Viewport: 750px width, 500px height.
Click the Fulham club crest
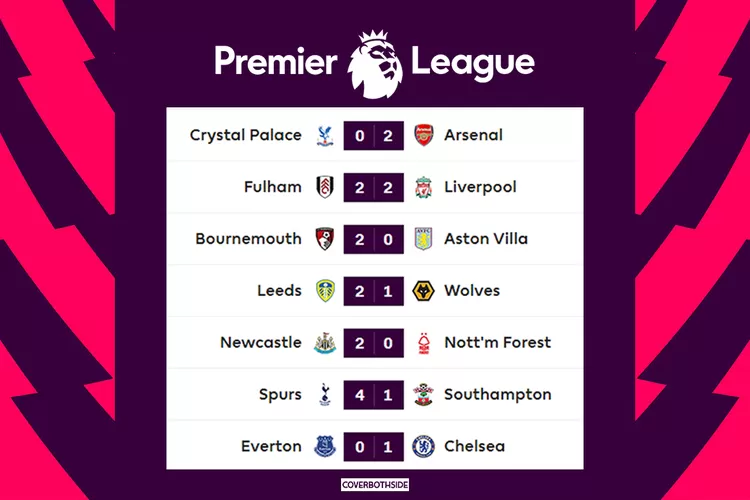click(x=324, y=187)
